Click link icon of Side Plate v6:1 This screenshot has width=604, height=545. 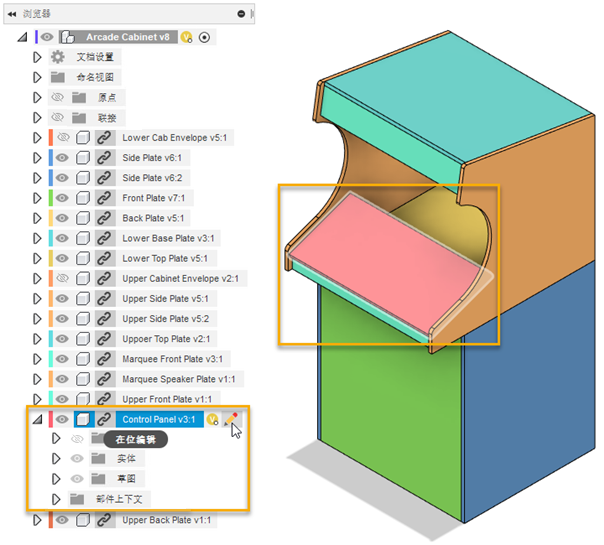click(x=104, y=158)
